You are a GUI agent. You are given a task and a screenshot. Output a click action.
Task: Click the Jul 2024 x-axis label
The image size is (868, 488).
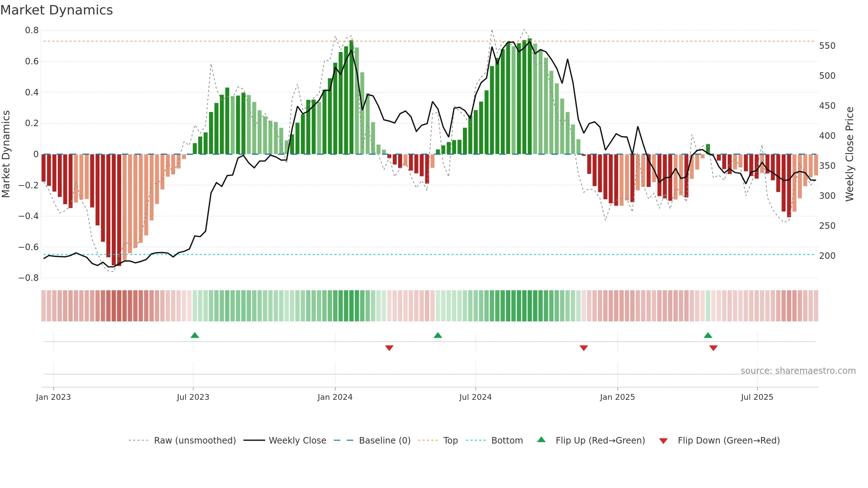476,397
